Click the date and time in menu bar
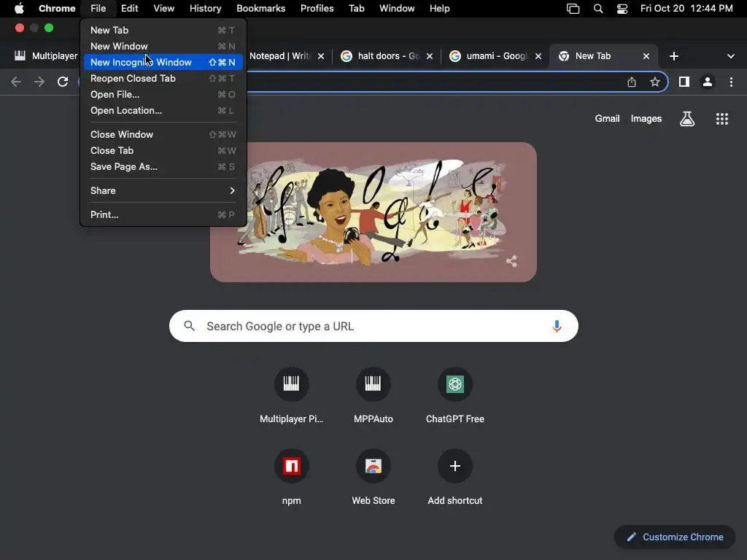The height and width of the screenshot is (560, 747). coord(686,9)
